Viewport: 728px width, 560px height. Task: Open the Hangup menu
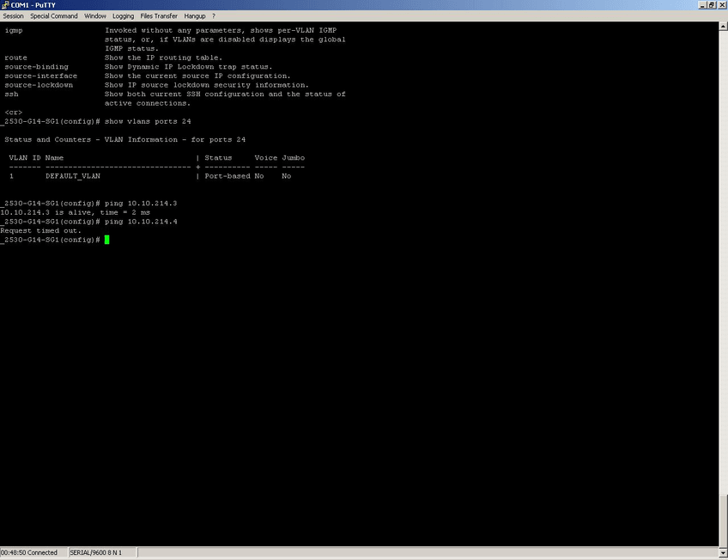click(195, 15)
